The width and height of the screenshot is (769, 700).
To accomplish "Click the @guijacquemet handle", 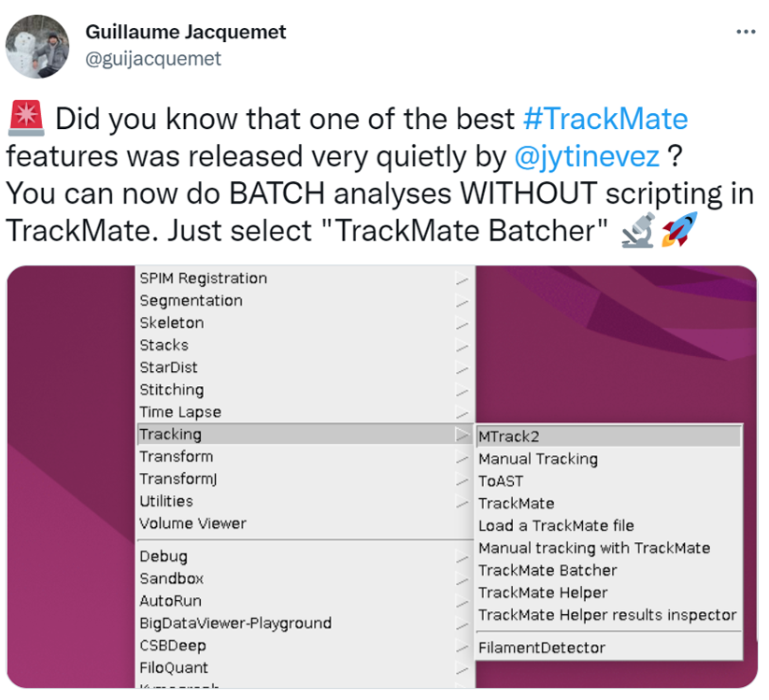I will click(x=153, y=59).
